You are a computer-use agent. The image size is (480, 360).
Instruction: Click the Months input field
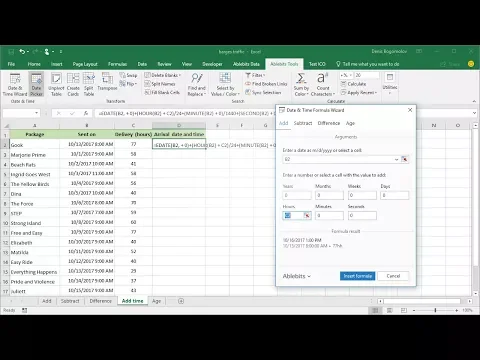click(329, 195)
